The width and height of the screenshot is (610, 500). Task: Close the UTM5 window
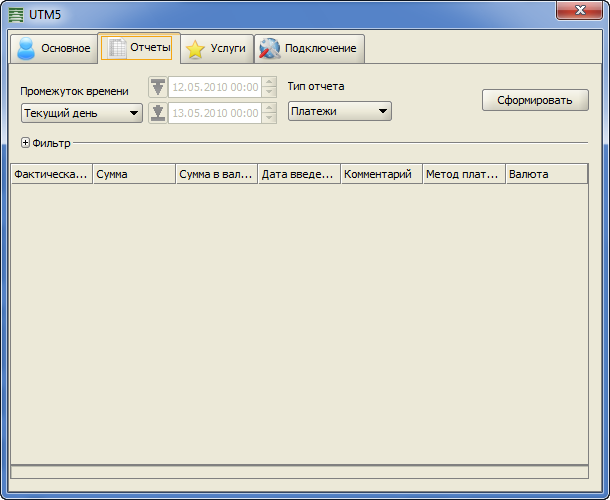[x=579, y=11]
